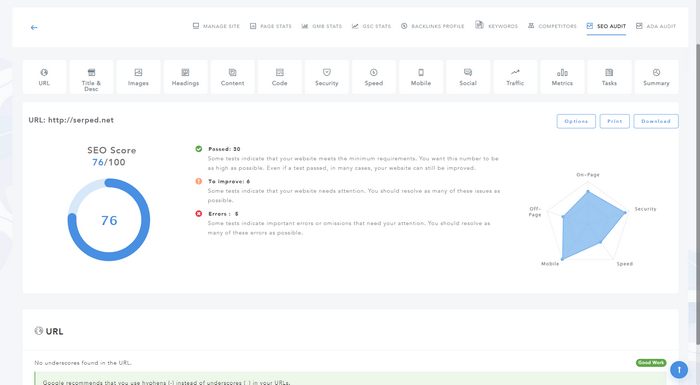Jump to the Mobile audit section
This screenshot has height=385, width=700.
[x=421, y=77]
